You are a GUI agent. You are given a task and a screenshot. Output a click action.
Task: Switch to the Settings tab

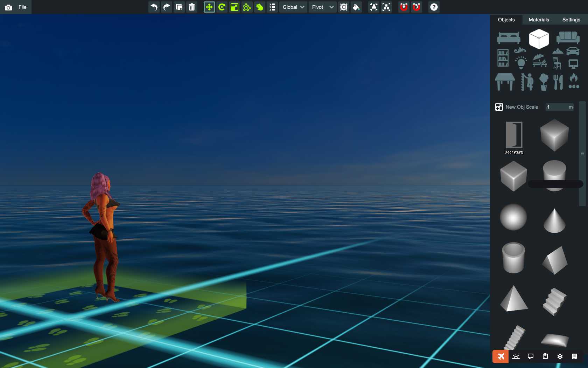[x=571, y=20]
